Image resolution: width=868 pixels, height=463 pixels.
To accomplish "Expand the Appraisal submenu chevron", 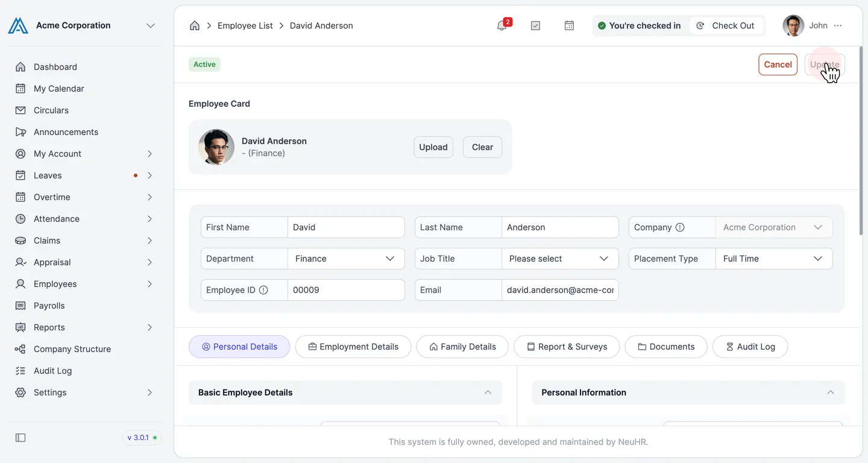I will pyautogui.click(x=149, y=262).
